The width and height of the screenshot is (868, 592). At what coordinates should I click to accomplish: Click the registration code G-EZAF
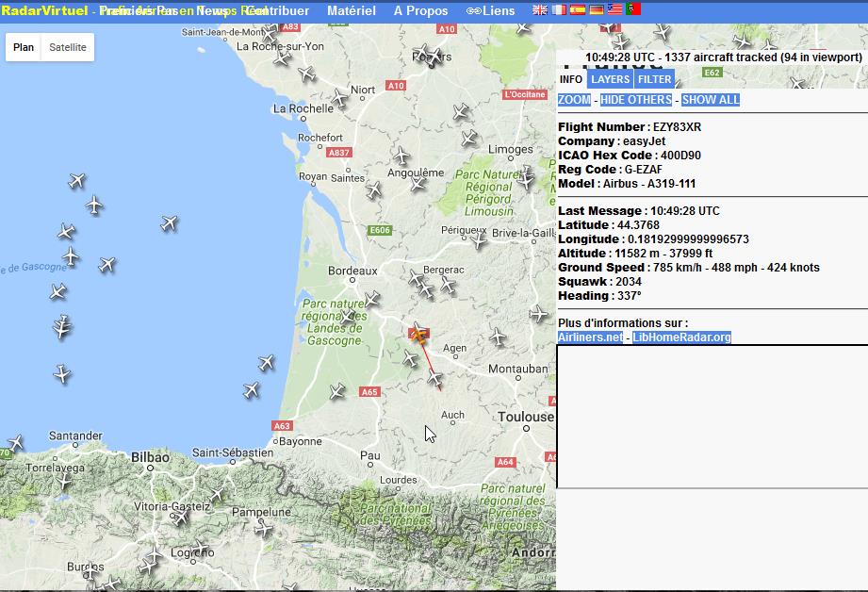644,170
